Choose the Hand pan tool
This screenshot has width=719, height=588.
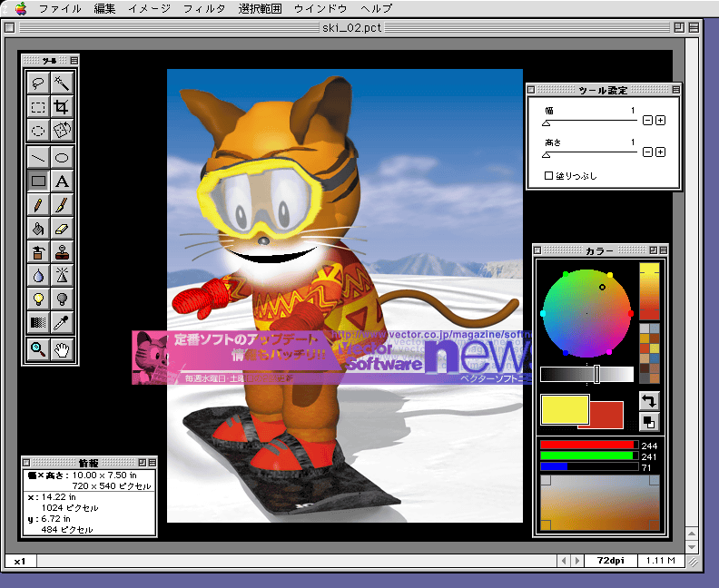coord(62,350)
